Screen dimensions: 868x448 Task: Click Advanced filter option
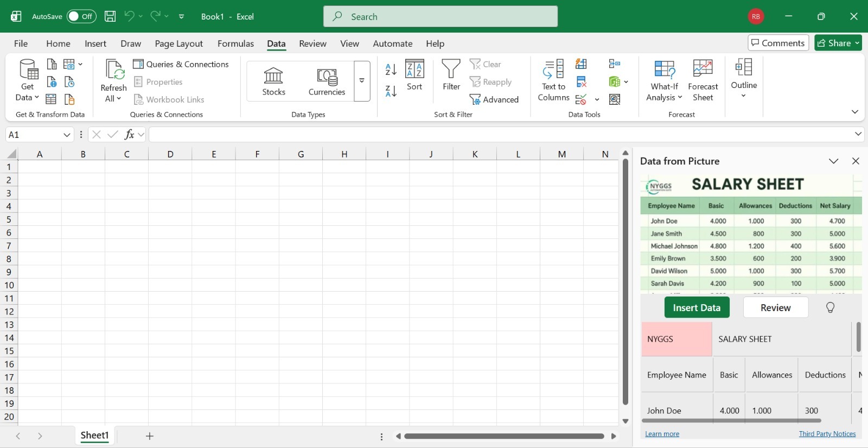pyautogui.click(x=494, y=99)
